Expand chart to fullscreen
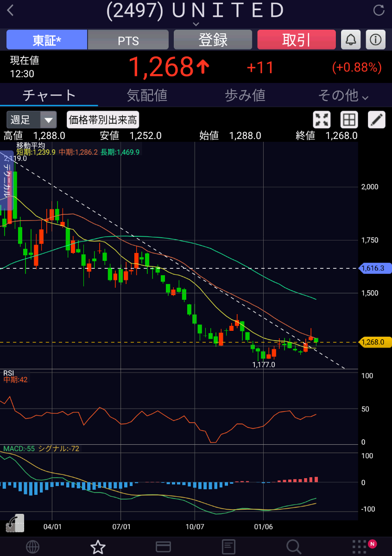 [x=322, y=120]
